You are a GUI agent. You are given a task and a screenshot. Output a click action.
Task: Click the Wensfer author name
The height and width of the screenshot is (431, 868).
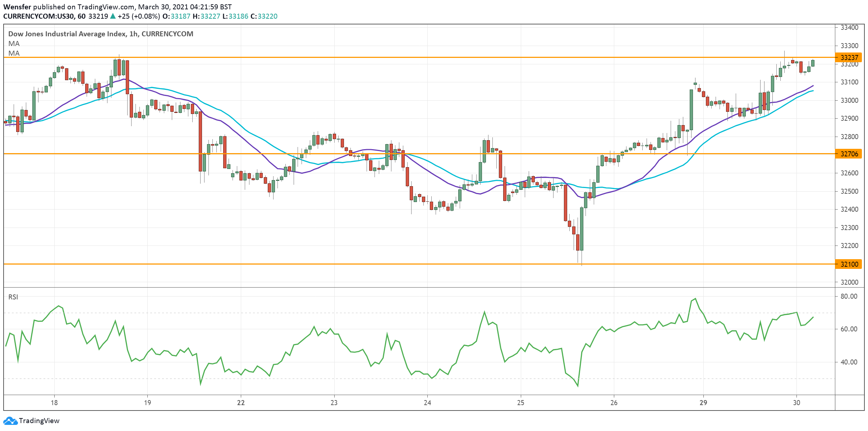click(x=17, y=7)
